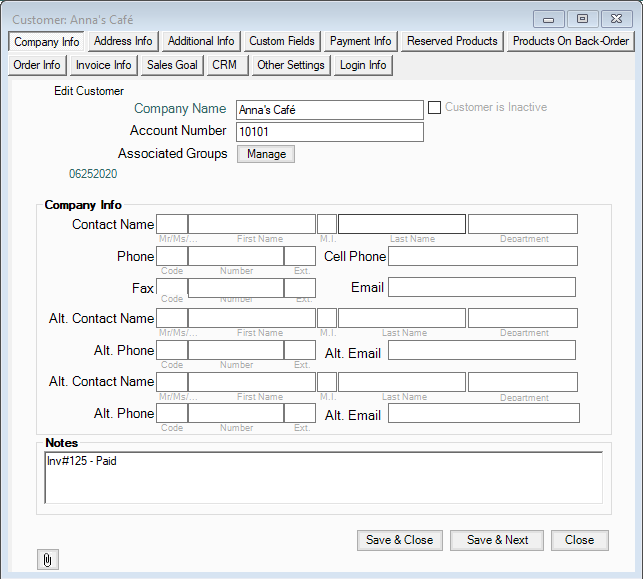This screenshot has width=643, height=579.
Task: Click the Manage button for Associated Groups
Action: click(x=266, y=154)
